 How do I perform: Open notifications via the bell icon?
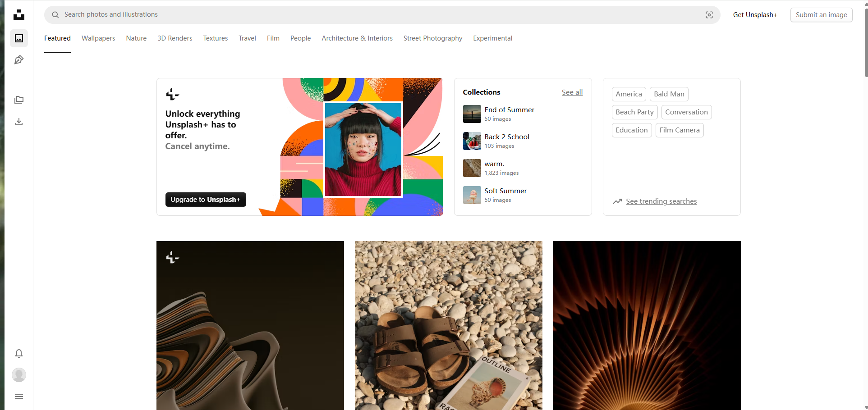coord(19,353)
